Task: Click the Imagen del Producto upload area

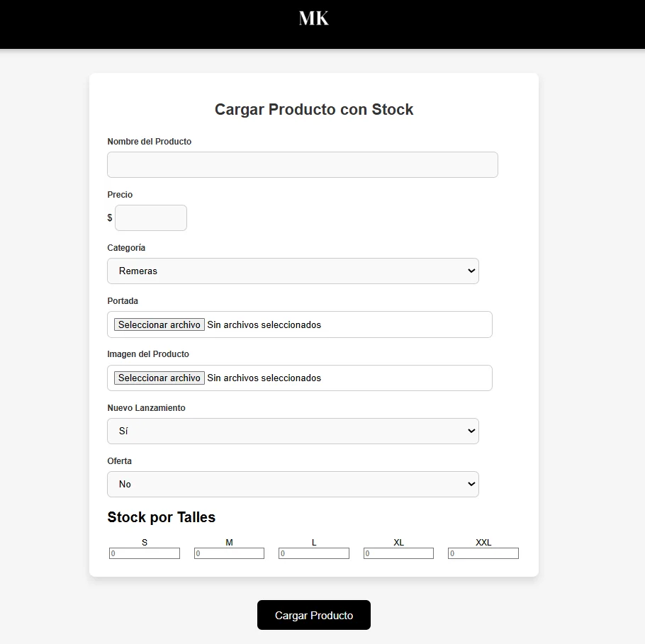Action: coord(299,378)
